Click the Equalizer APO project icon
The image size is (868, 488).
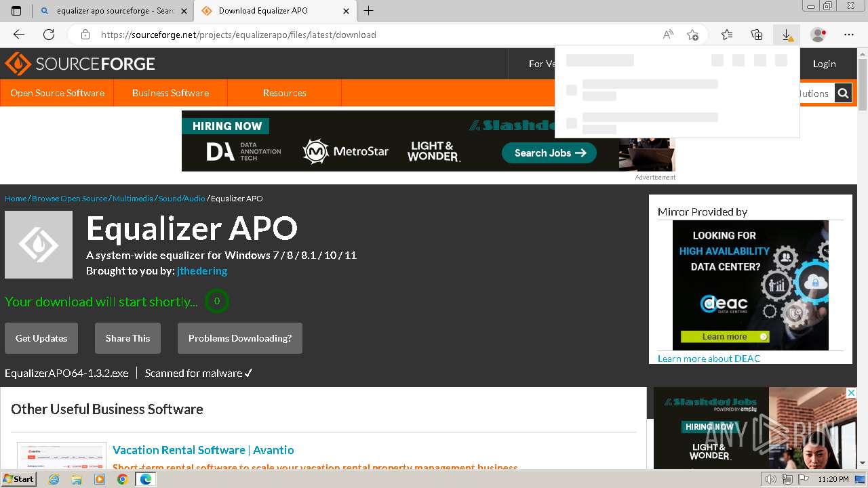tap(39, 245)
